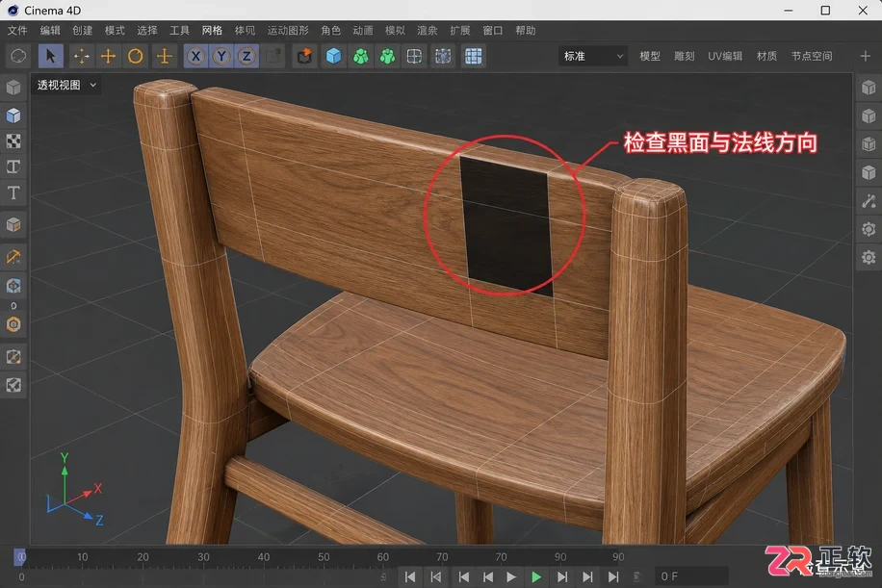
Task: Click frame 50 on the timeline ruler
Action: (x=324, y=557)
